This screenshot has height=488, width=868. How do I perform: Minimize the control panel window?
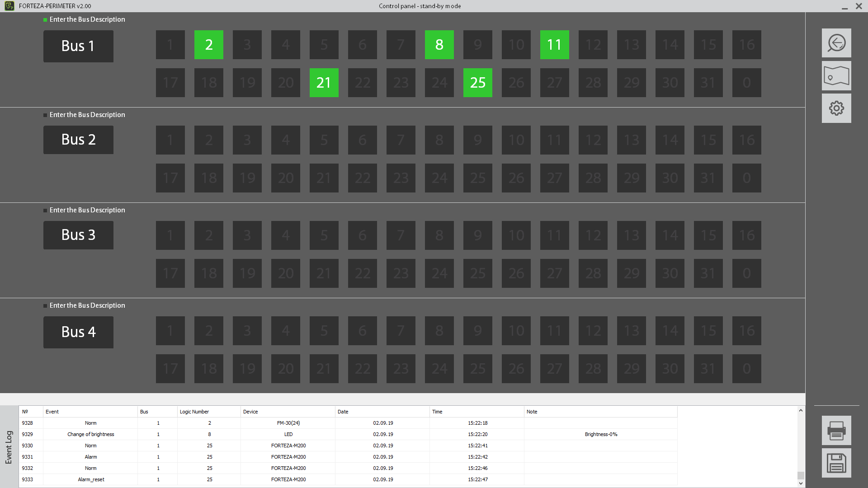(844, 6)
